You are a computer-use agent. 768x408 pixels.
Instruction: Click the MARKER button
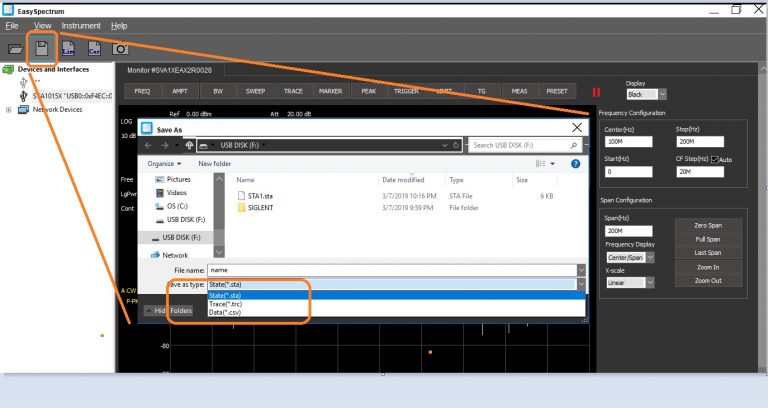point(331,91)
